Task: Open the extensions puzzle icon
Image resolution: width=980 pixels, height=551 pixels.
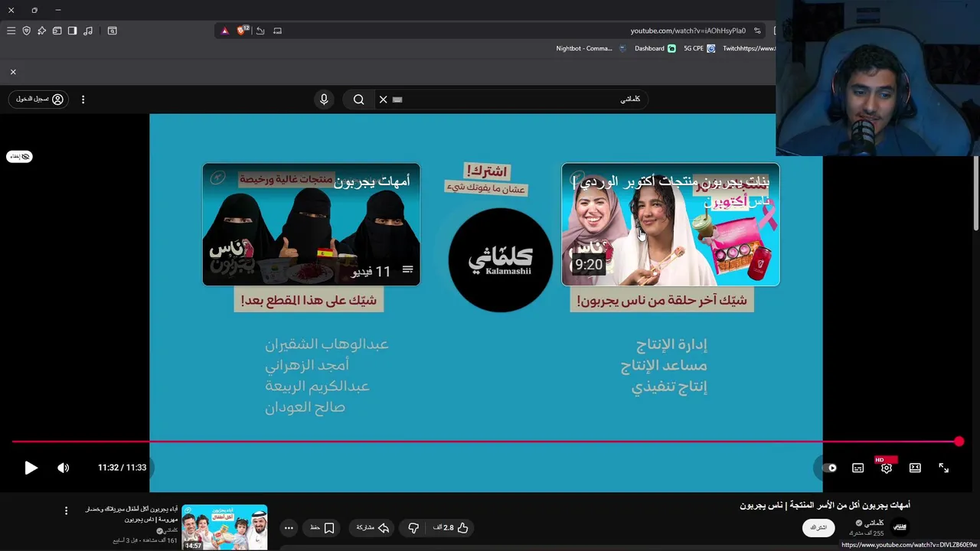Action: (x=41, y=31)
